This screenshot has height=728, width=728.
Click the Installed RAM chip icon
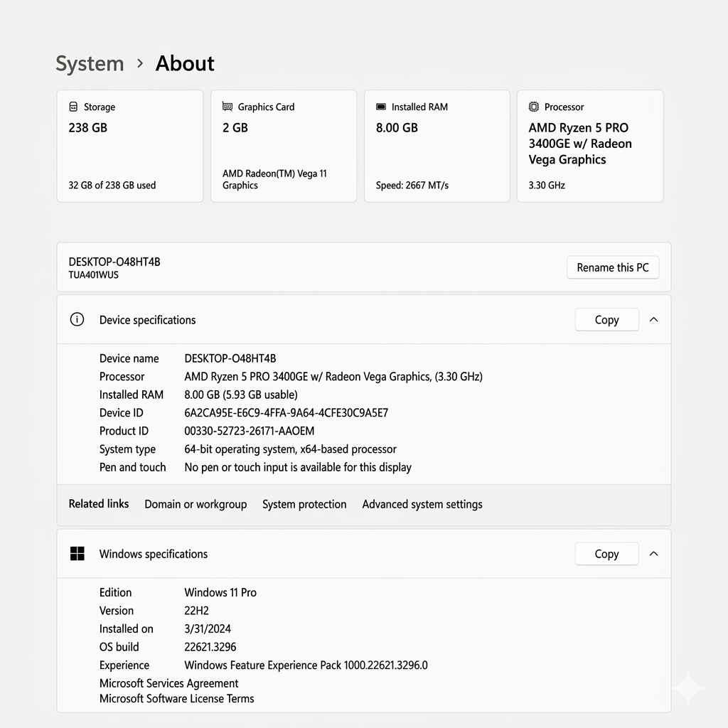coord(381,107)
